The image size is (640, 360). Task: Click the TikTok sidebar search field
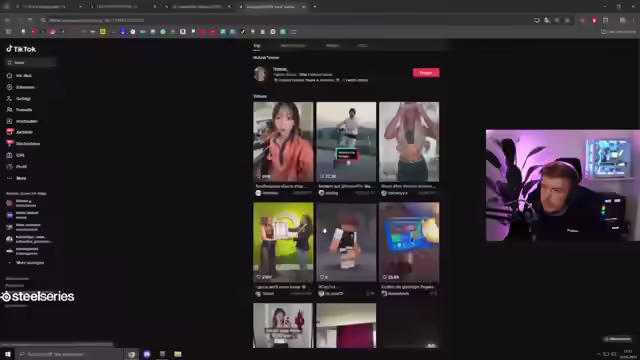point(31,62)
